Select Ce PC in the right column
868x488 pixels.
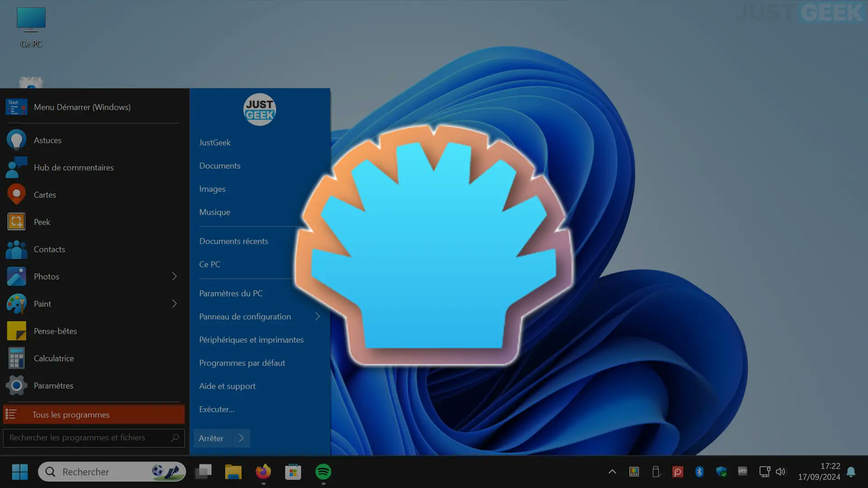(209, 264)
